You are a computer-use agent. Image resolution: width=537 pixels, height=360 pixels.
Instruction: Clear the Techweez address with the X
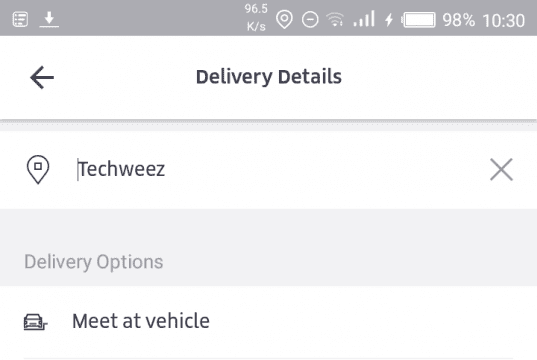[x=501, y=169]
